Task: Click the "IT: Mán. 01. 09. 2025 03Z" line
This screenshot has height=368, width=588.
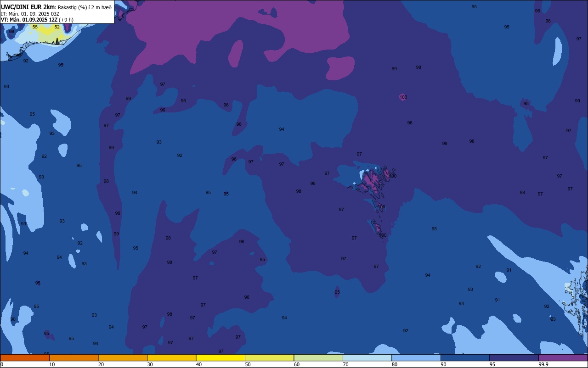Action: [x=30, y=14]
